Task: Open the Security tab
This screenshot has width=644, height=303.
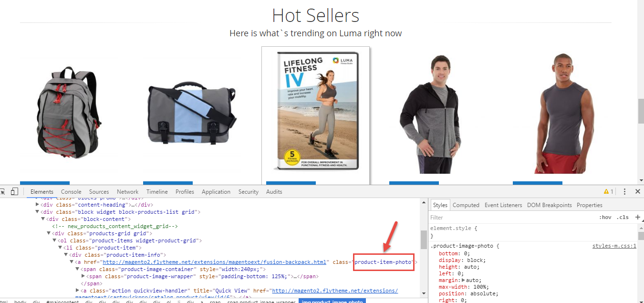Action: click(x=249, y=192)
